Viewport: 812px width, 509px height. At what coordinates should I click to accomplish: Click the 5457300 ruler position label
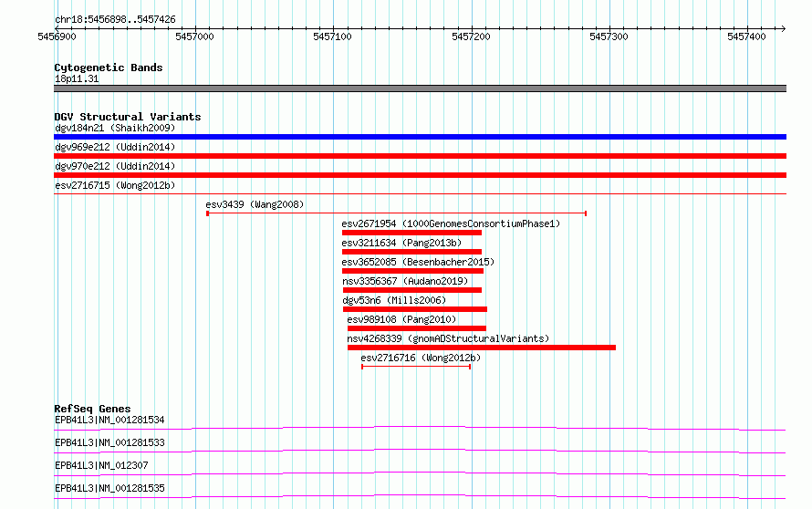tap(609, 36)
